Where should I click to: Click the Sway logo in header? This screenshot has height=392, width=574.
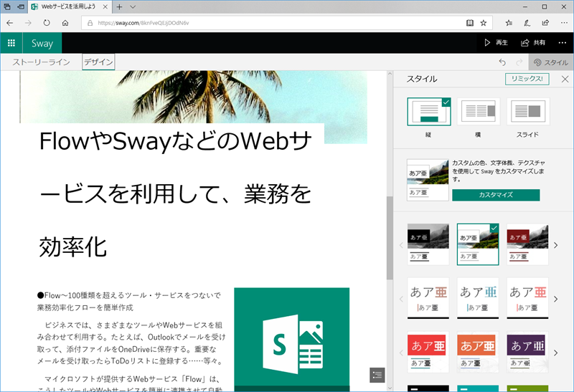click(42, 43)
